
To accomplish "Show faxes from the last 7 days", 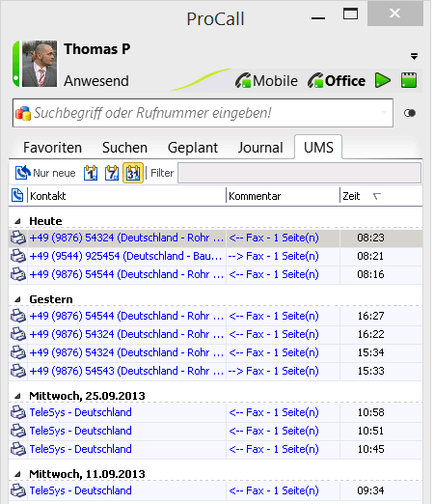I will (112, 173).
